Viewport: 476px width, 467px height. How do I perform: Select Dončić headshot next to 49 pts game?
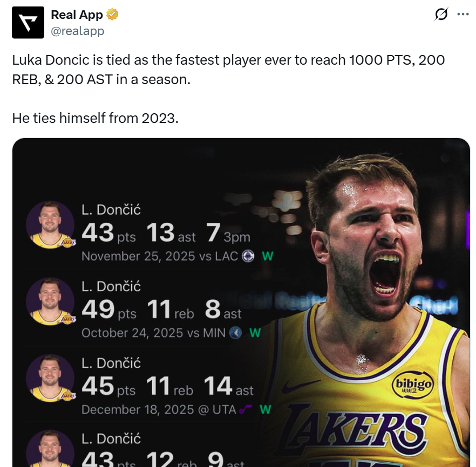pos(50,301)
